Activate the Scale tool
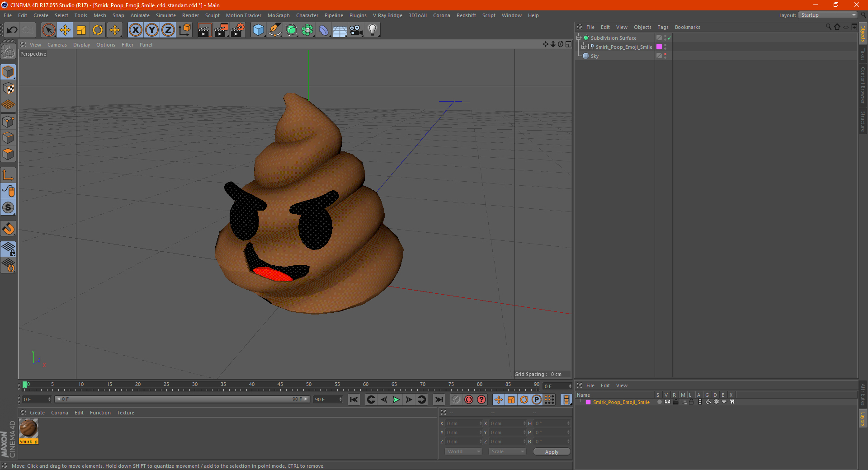The height and width of the screenshot is (470, 868). pos(81,30)
